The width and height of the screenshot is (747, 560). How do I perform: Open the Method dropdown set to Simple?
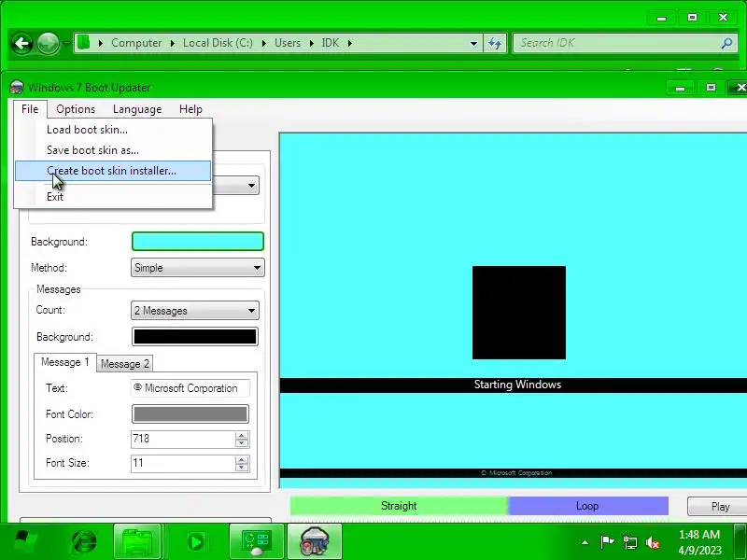pyautogui.click(x=198, y=268)
